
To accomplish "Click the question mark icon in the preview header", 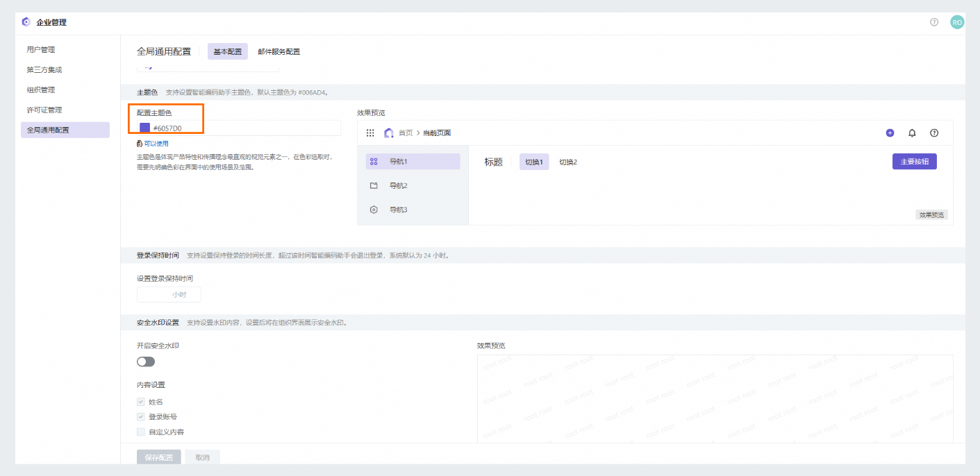I will pyautogui.click(x=934, y=133).
